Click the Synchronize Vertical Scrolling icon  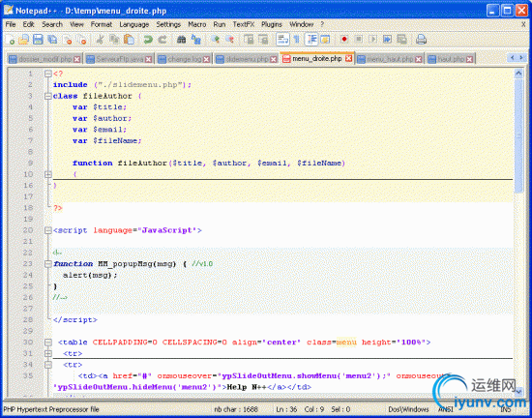click(x=249, y=40)
